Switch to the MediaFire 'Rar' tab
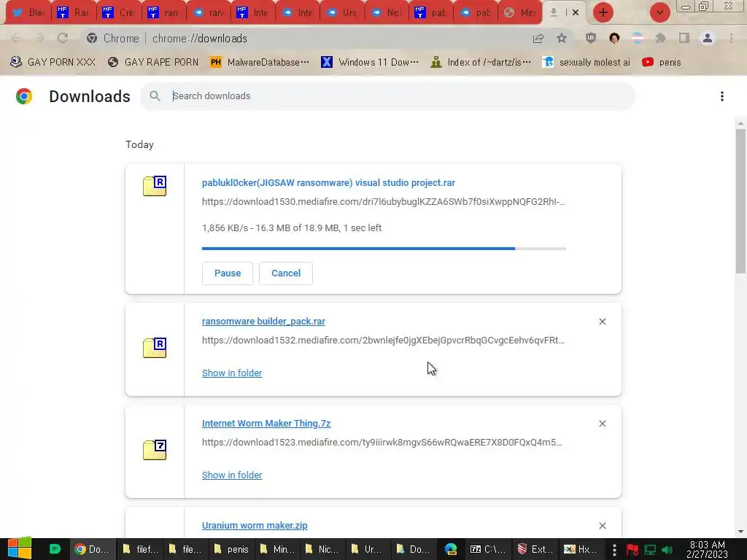Image resolution: width=747 pixels, height=560 pixels. (x=74, y=13)
